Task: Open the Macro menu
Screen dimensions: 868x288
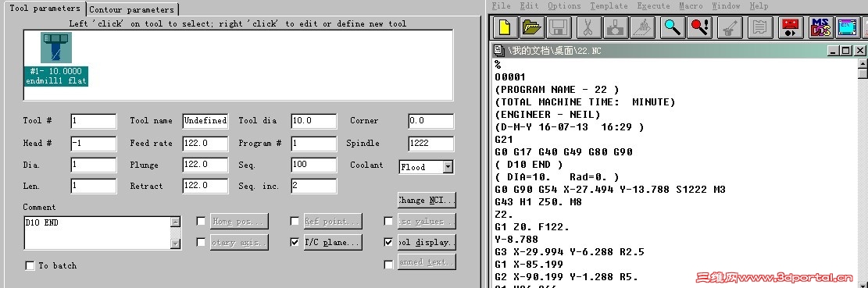Action: tap(691, 6)
